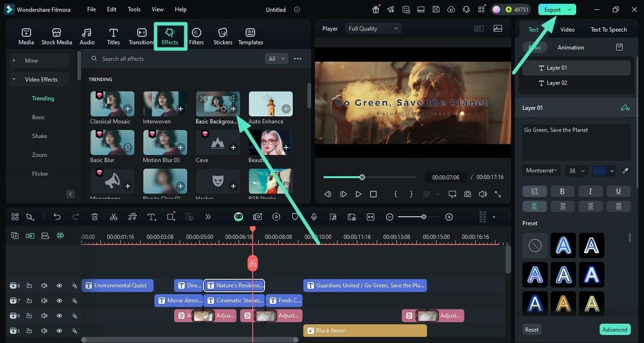Open the All filter dropdown in effects
This screenshot has height=343, width=644.
tap(276, 58)
